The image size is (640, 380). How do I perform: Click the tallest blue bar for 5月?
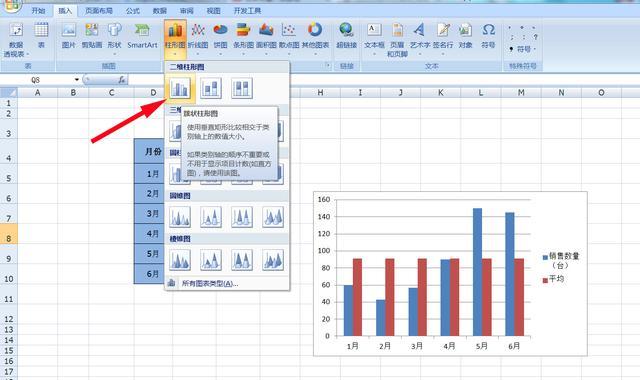click(477, 272)
